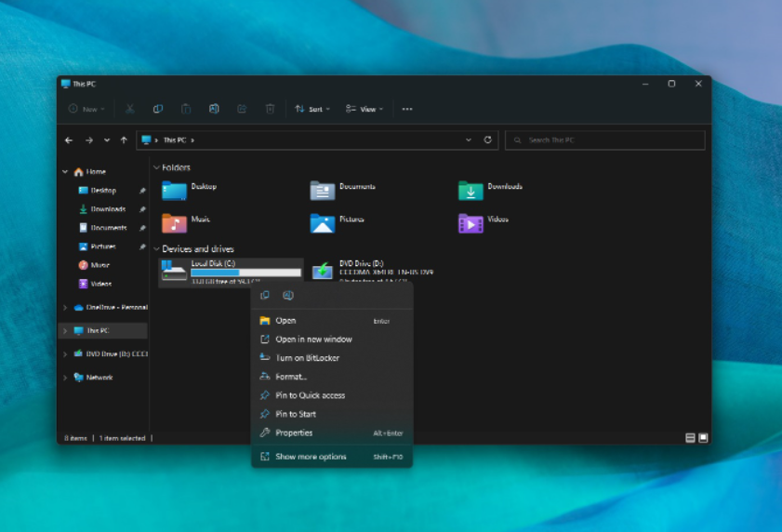Click rename icon atop context menu

point(287,296)
